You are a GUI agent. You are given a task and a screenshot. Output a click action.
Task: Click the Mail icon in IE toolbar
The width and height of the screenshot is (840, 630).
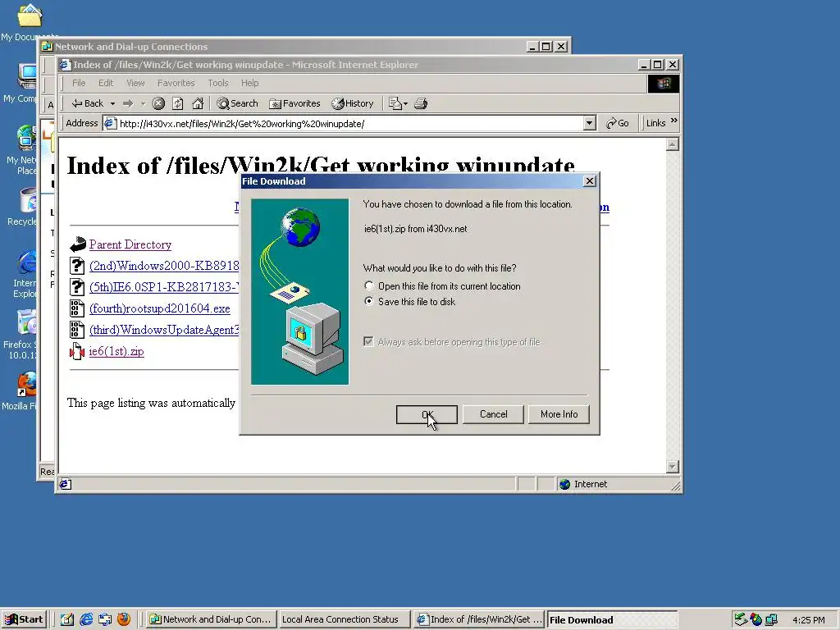coord(395,103)
